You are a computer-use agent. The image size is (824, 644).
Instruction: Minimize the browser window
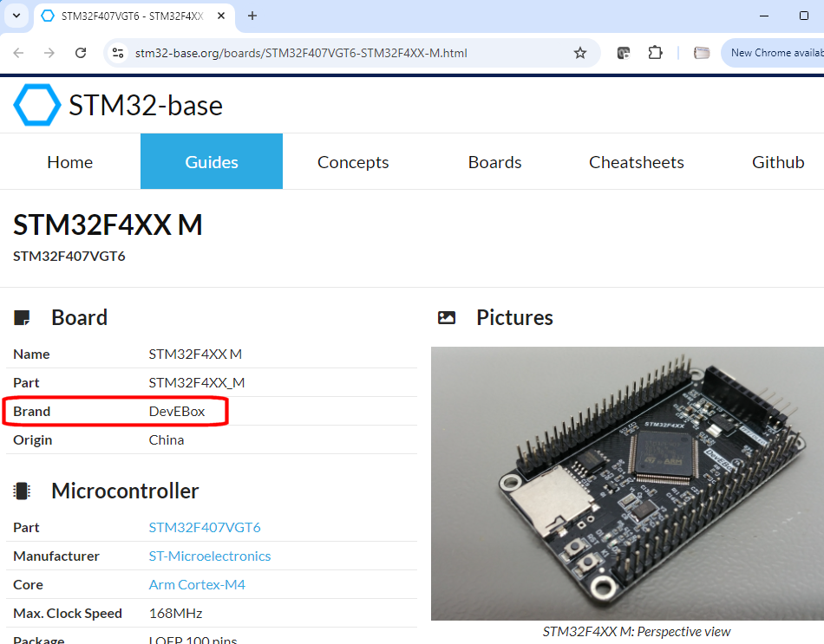coord(764,16)
